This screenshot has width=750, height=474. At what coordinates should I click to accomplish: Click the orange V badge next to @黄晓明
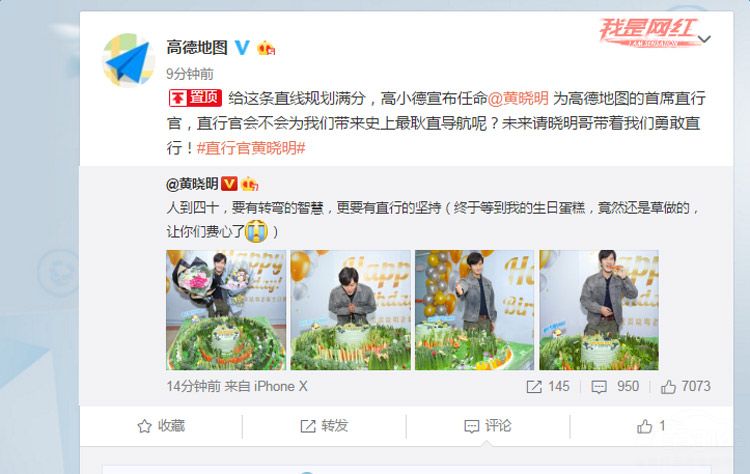(x=229, y=184)
